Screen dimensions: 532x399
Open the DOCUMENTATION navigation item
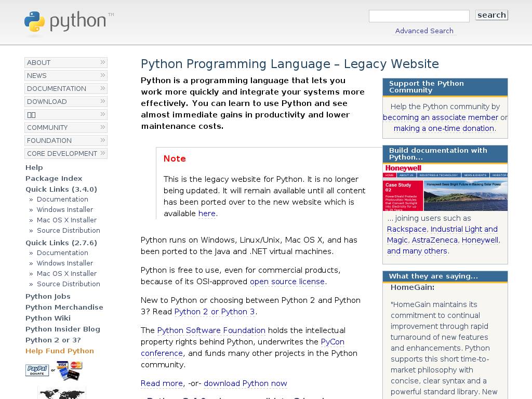pyautogui.click(x=57, y=88)
